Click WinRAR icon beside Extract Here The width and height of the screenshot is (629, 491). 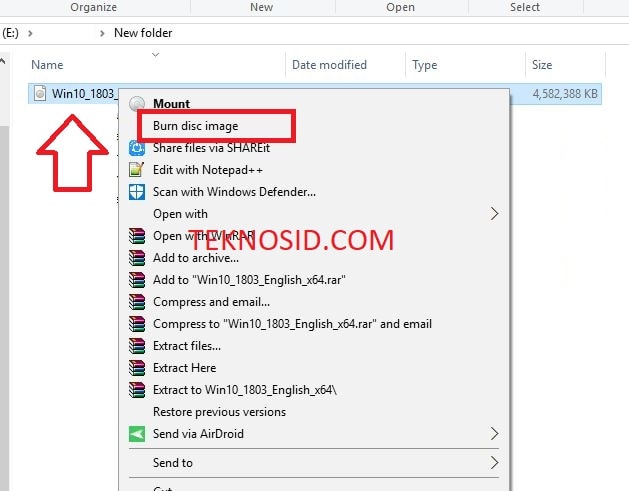tap(137, 368)
